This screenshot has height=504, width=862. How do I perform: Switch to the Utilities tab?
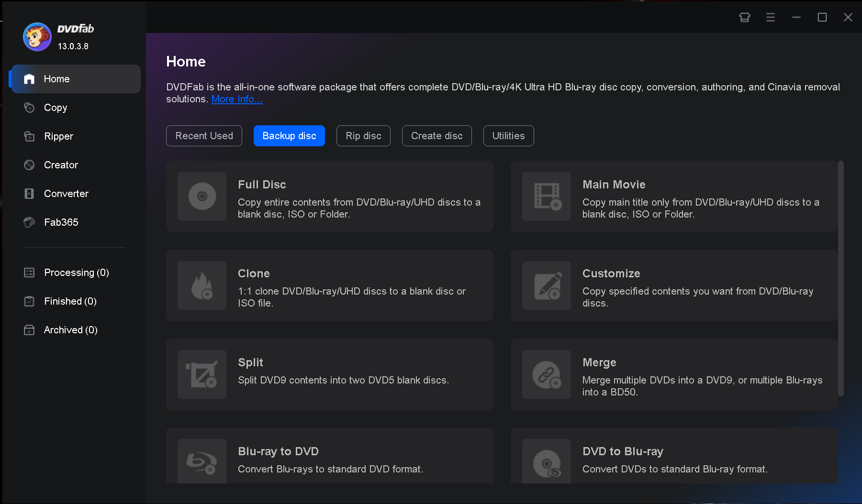point(508,136)
